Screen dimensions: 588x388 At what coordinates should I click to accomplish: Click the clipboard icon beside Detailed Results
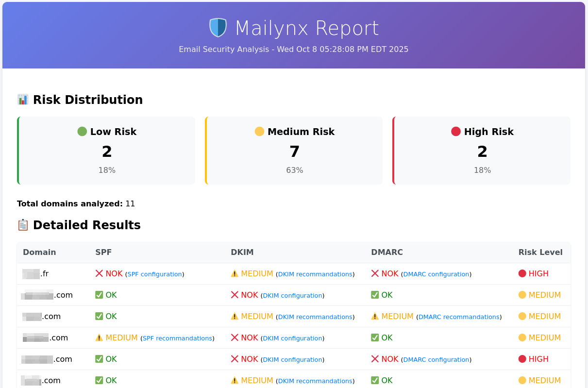[23, 225]
